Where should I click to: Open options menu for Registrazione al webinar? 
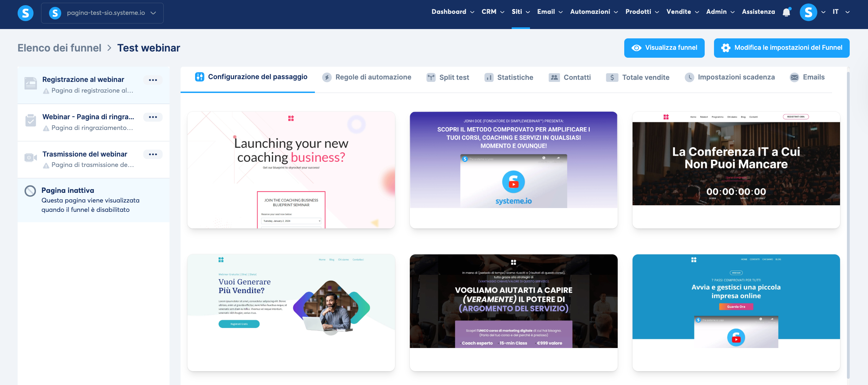coord(153,80)
